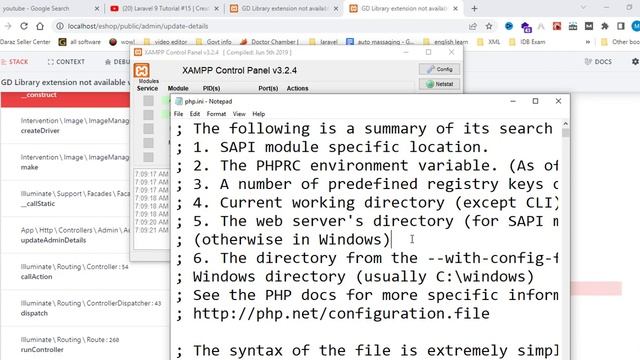Open the Help menu in Notepad

pyautogui.click(x=258, y=114)
